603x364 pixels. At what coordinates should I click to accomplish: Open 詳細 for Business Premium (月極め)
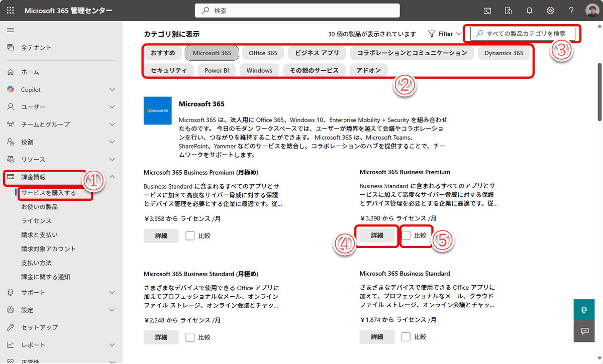pos(161,235)
